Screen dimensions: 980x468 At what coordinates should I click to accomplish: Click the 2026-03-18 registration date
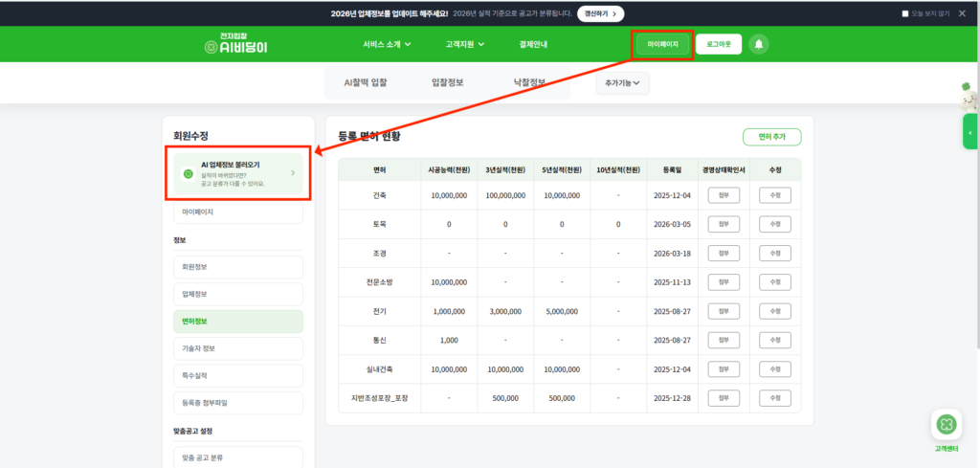click(x=672, y=253)
